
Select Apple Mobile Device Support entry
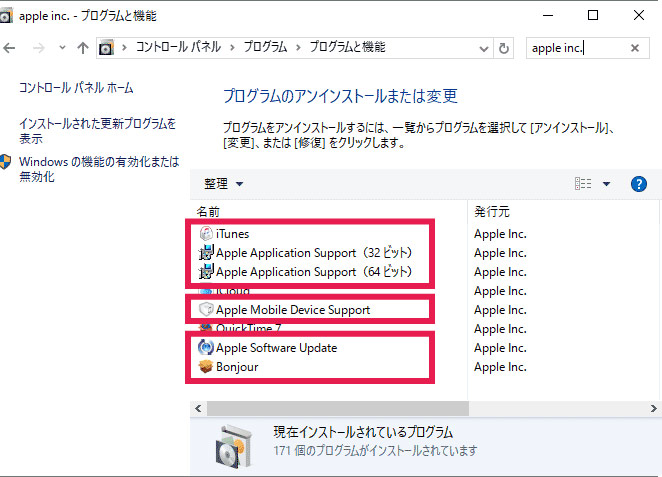click(293, 309)
